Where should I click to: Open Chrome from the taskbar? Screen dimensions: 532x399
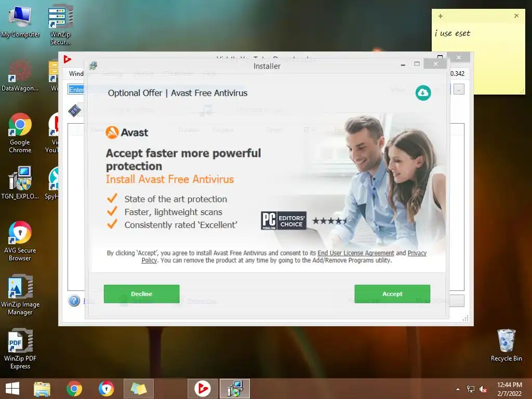tap(74, 389)
